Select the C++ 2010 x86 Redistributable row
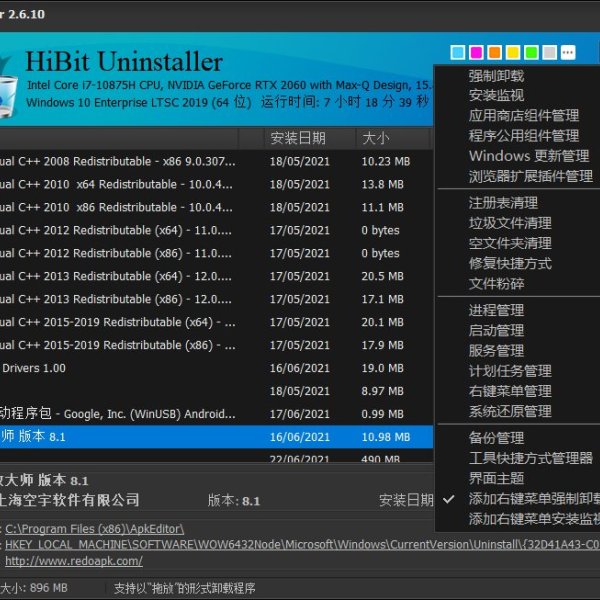600x600 pixels. [x=217, y=207]
